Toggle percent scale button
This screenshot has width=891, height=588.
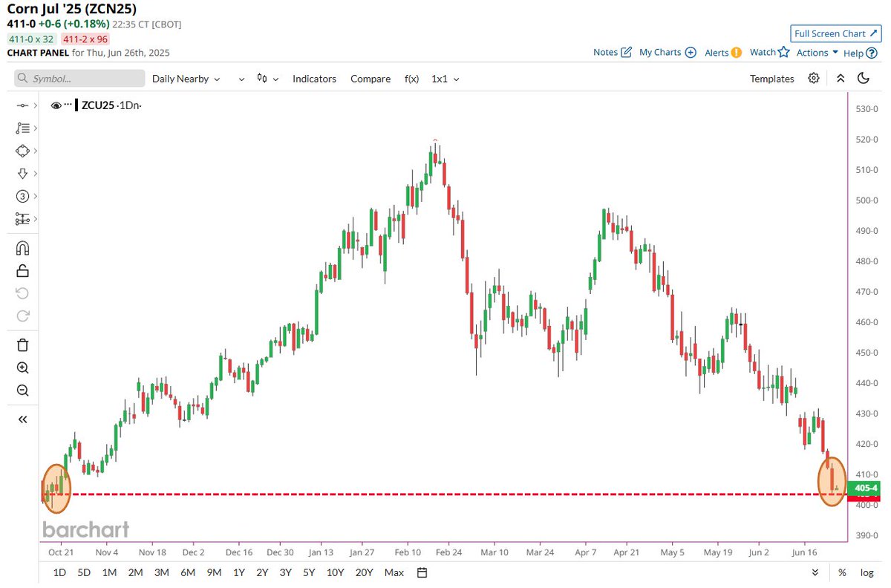pos(842,572)
